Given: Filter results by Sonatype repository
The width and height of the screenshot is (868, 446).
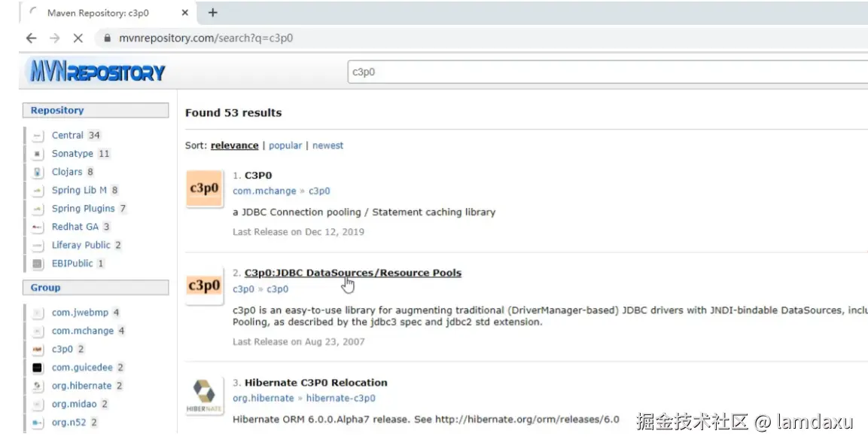Looking at the screenshot, I should (72, 154).
